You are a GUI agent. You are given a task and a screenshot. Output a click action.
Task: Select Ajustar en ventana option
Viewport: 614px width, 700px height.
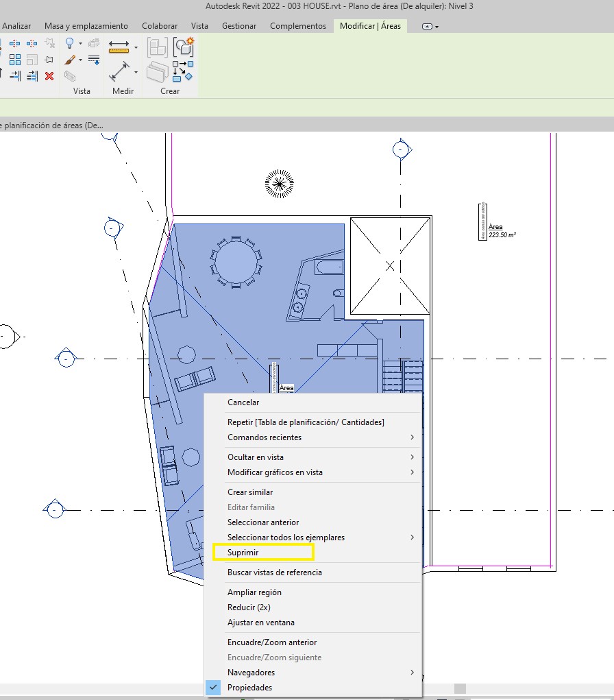pos(261,623)
